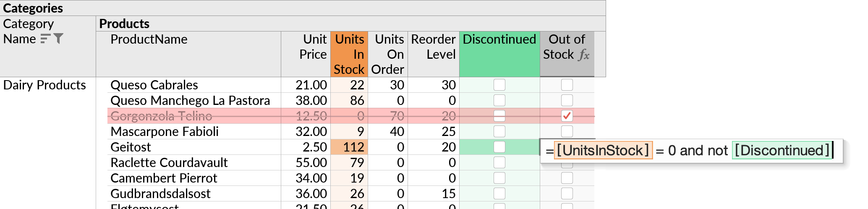Select the Units In Stock column header
The width and height of the screenshot is (868, 209).
(x=349, y=54)
